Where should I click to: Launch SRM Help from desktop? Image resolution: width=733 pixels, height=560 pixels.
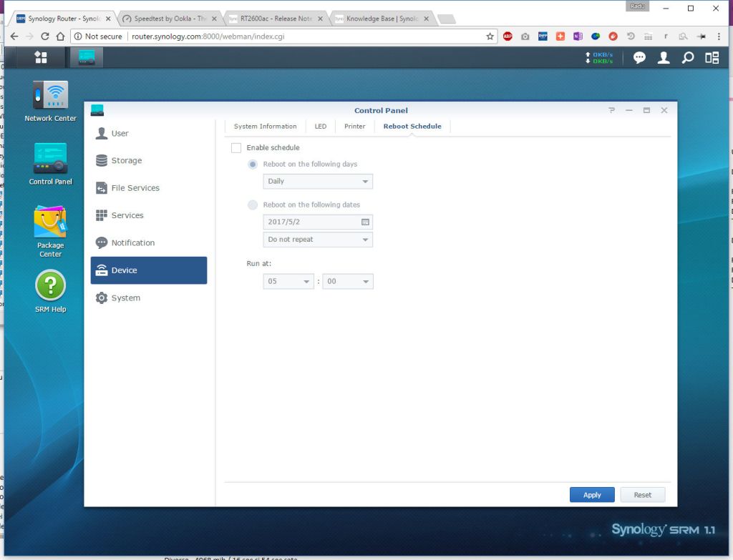point(50,286)
